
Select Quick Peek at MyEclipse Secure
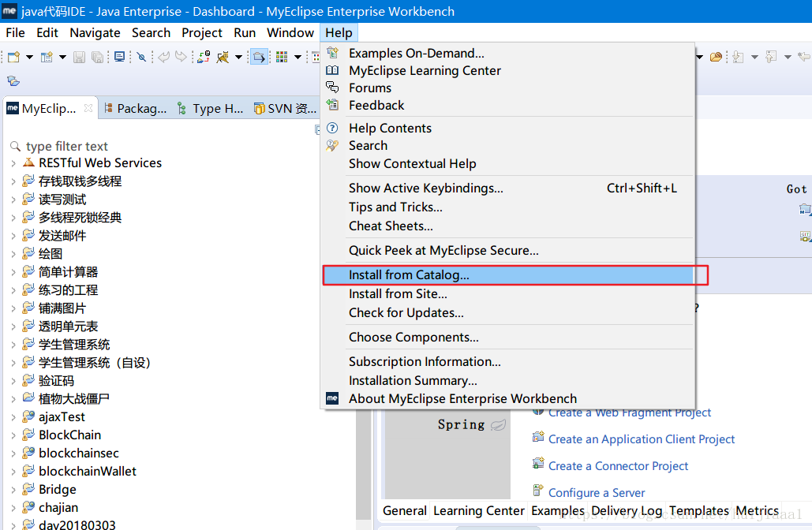(507, 251)
